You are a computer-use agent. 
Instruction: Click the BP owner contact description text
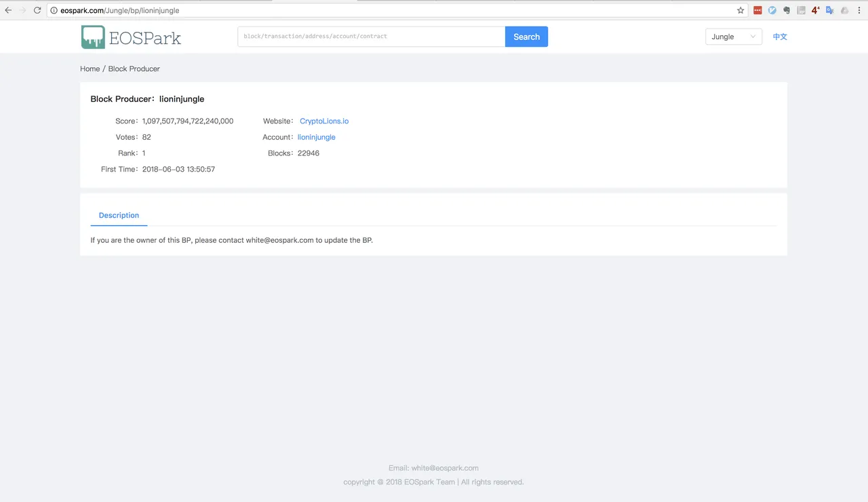pos(232,240)
